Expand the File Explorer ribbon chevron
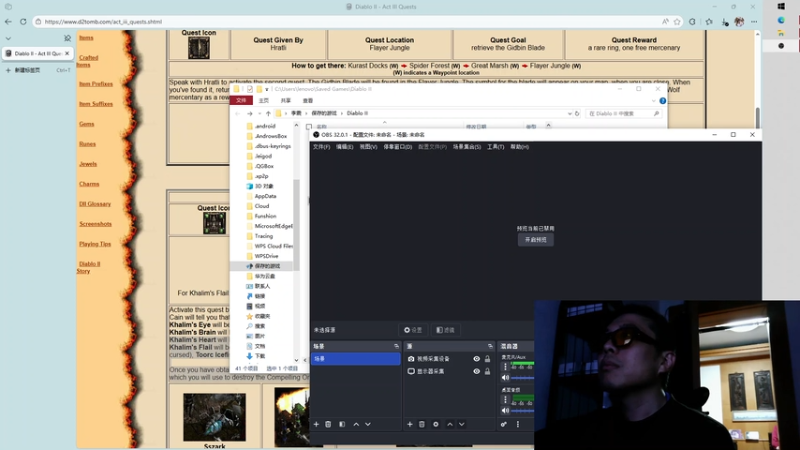The width and height of the screenshot is (800, 450). coord(654,101)
